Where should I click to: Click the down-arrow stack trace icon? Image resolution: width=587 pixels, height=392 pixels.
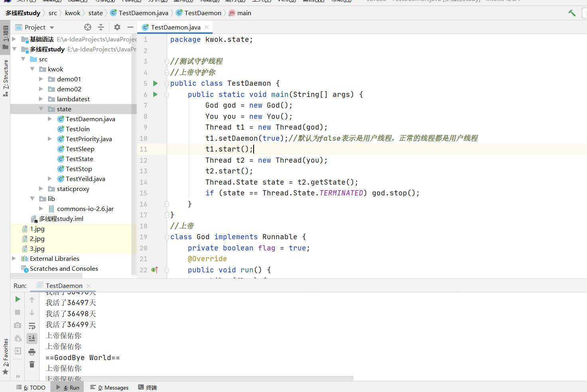click(x=32, y=313)
